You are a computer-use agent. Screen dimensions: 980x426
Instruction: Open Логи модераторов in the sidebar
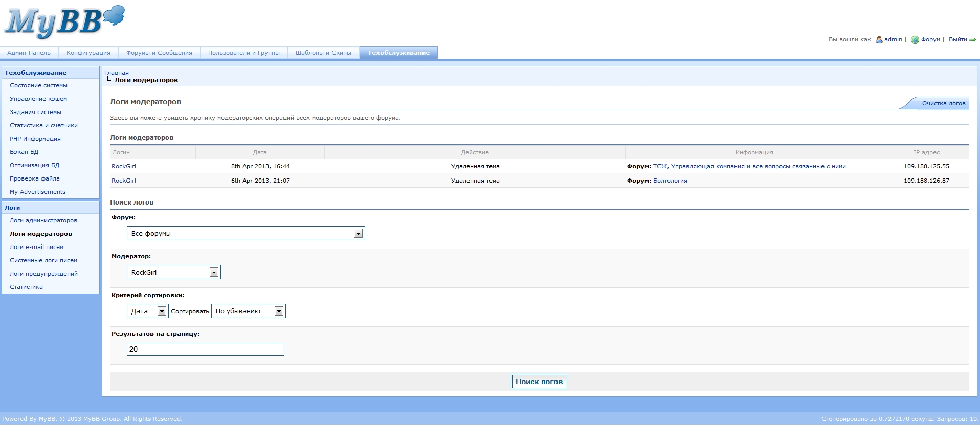coord(41,234)
